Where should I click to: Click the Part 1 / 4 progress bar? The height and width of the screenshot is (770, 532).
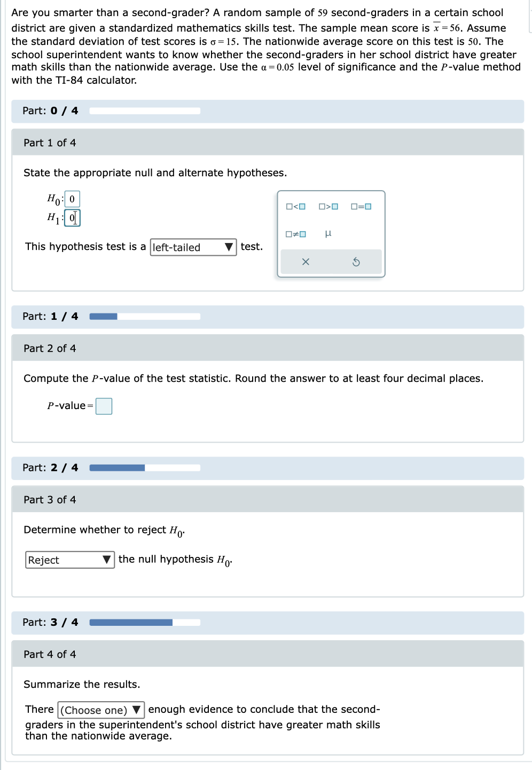point(144,316)
